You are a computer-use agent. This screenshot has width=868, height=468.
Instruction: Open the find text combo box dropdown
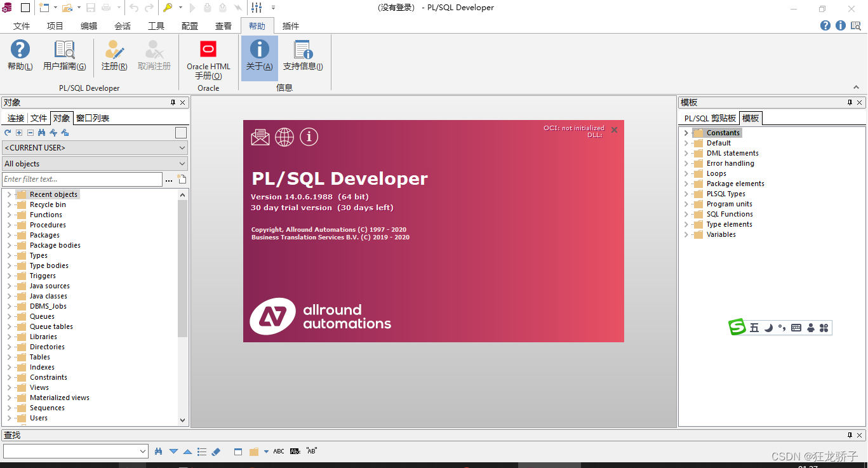pyautogui.click(x=143, y=451)
